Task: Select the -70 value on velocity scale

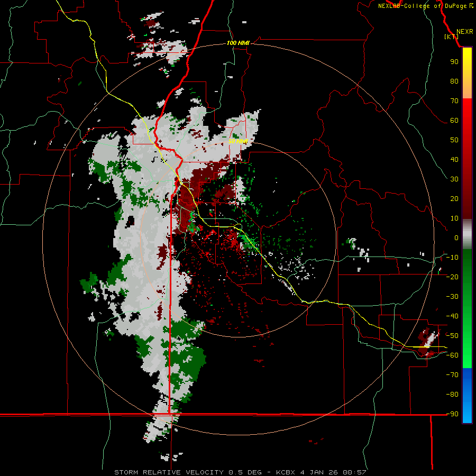Action: 452,375
